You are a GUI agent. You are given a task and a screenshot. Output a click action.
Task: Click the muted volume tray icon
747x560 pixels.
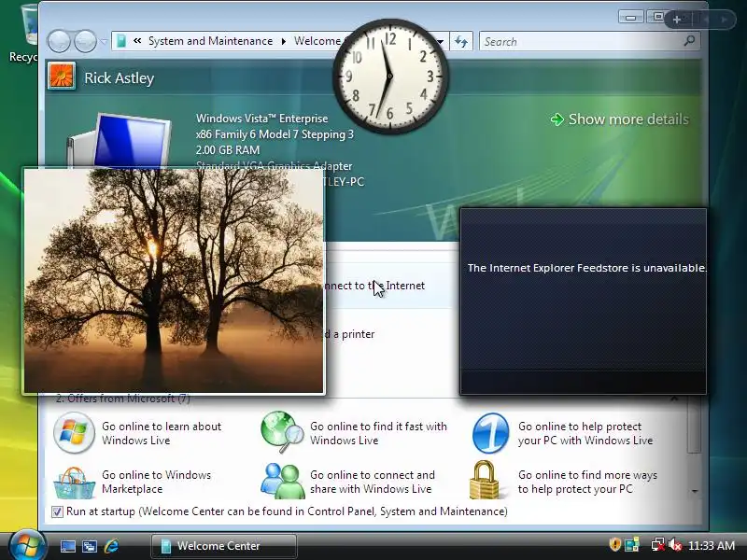coord(674,544)
